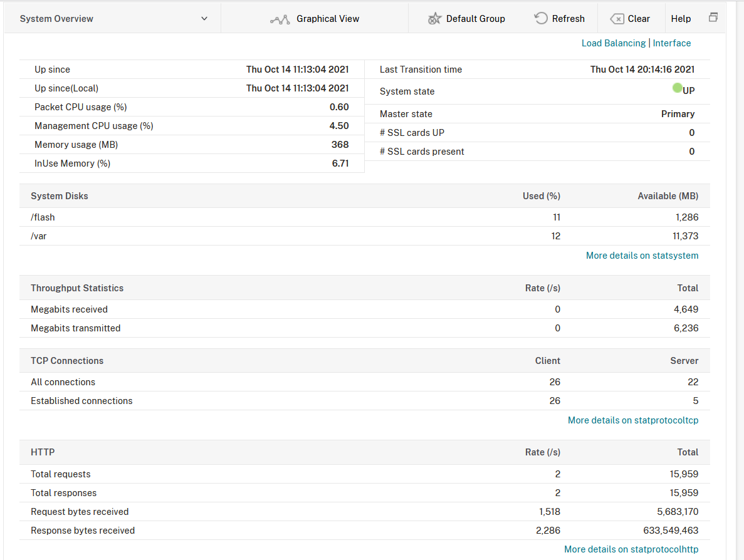Select the System Disks section header
744x560 pixels.
[60, 196]
